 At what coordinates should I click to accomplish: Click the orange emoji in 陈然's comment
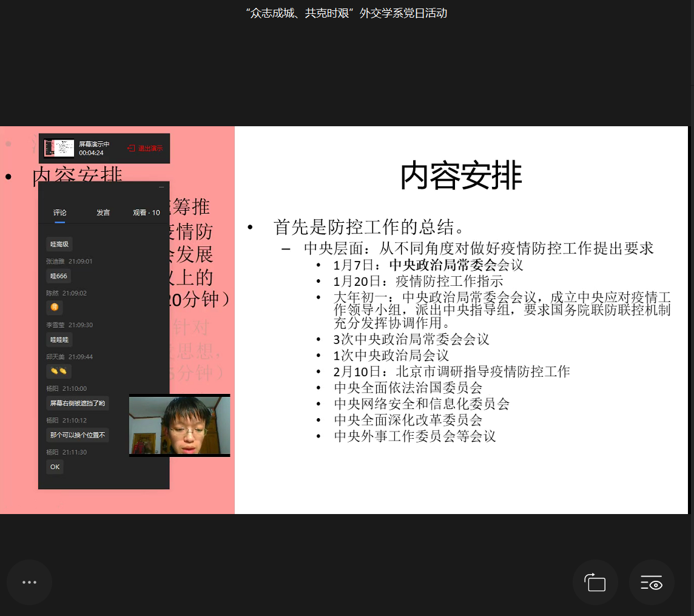tap(54, 308)
